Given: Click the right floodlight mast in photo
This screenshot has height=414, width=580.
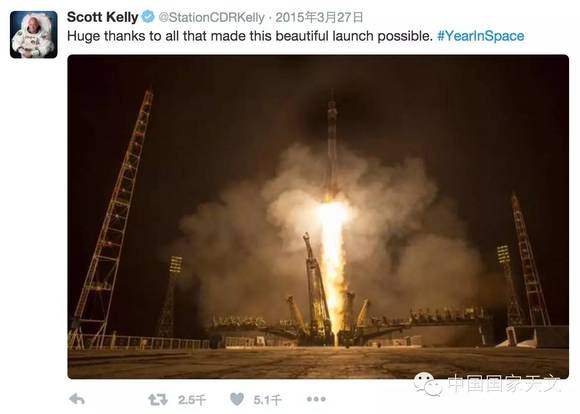Looking at the screenshot, I should click(509, 285).
